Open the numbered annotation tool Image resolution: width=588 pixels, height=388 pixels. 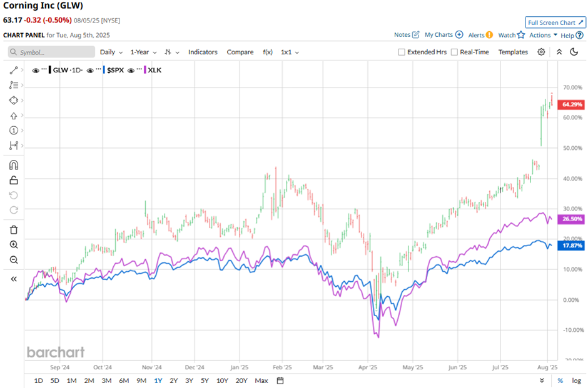click(14, 131)
